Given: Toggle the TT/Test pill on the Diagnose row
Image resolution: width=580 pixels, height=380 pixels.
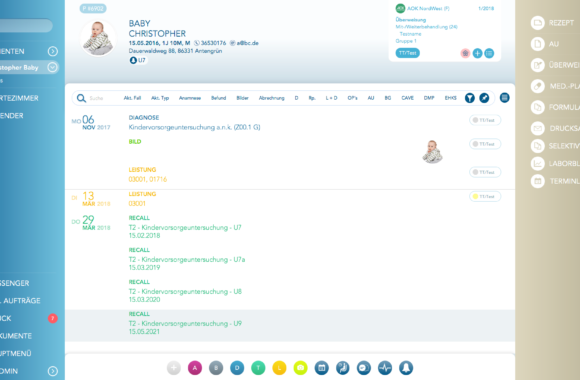Looking at the screenshot, I should point(485,120).
